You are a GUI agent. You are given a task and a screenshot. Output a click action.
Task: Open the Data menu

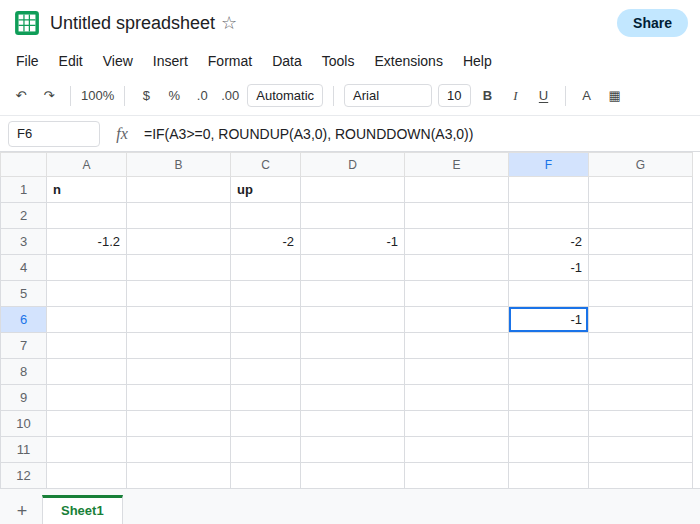(287, 61)
